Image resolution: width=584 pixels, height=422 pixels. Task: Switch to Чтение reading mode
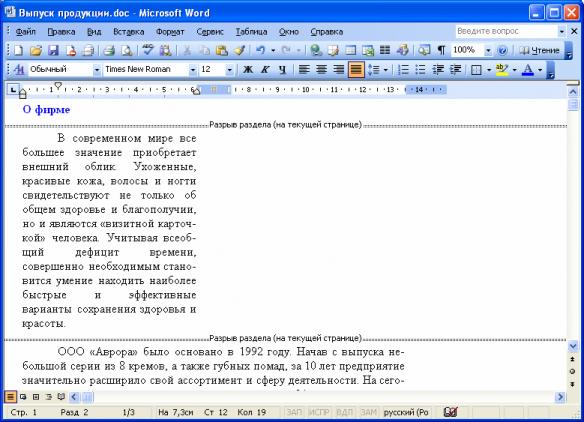[539, 50]
